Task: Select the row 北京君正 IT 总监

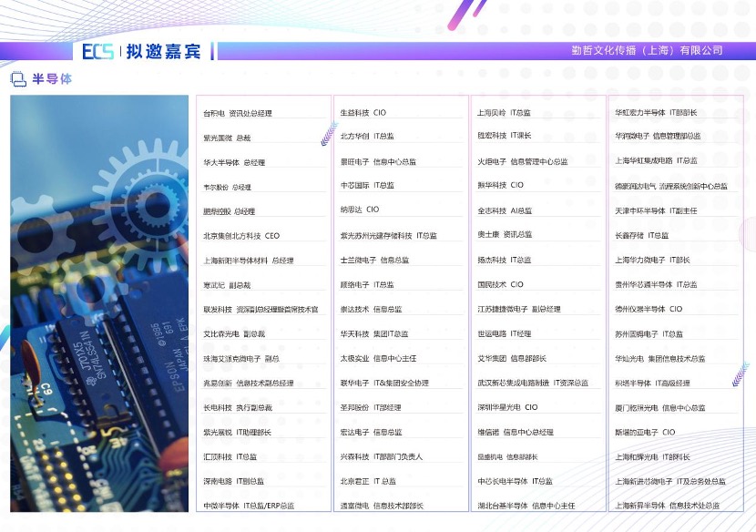Action: coord(368,481)
